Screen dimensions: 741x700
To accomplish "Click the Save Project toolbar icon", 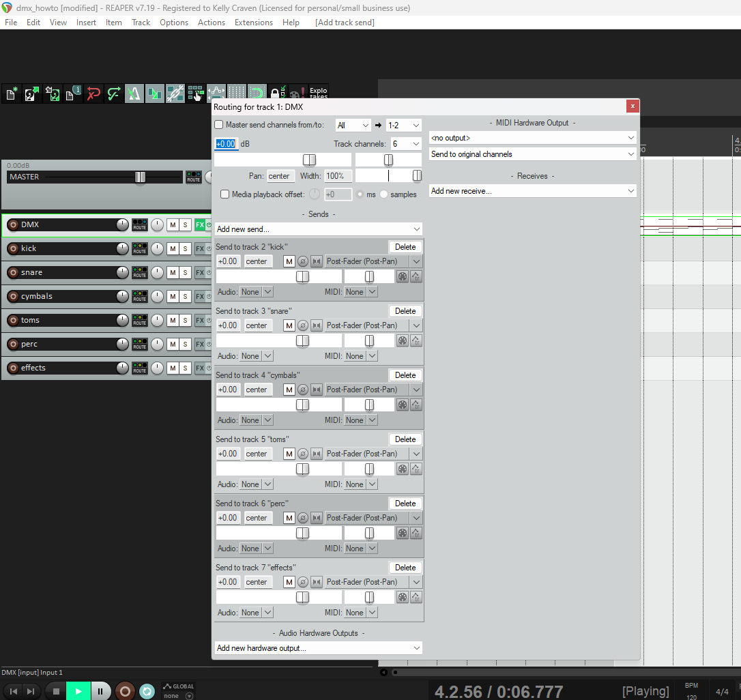I will (x=53, y=94).
